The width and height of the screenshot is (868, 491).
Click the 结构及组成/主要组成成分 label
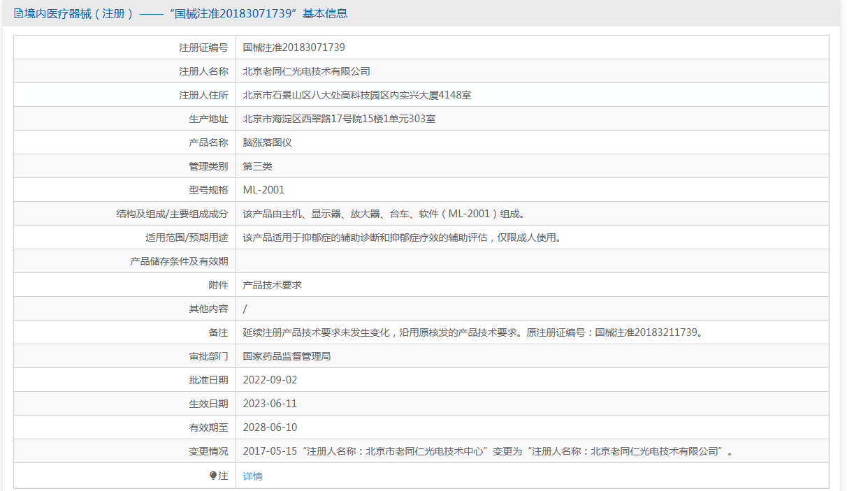coord(172,214)
